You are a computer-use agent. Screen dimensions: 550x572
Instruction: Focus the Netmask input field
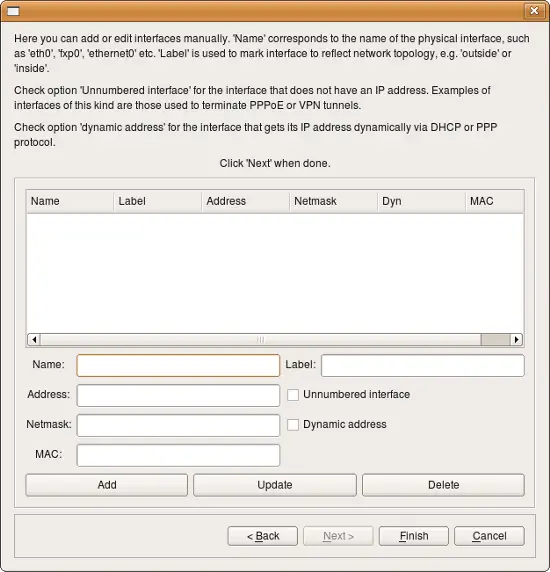178,425
